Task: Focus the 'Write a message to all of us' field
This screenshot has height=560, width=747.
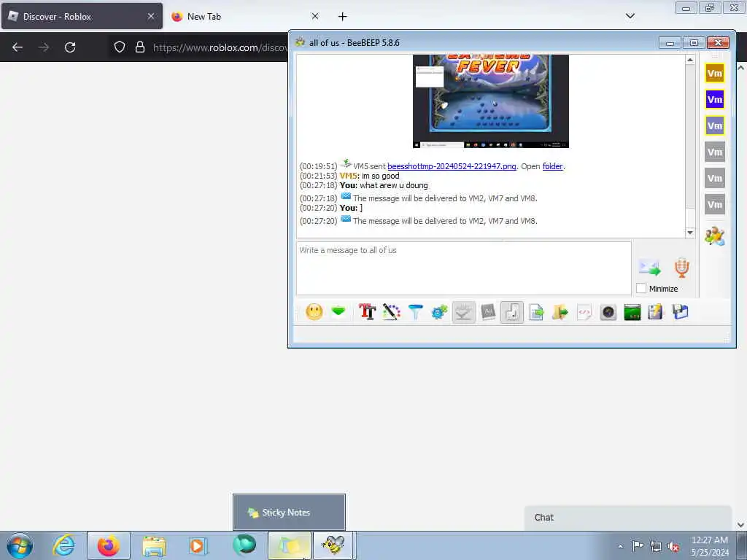Action: [x=463, y=268]
